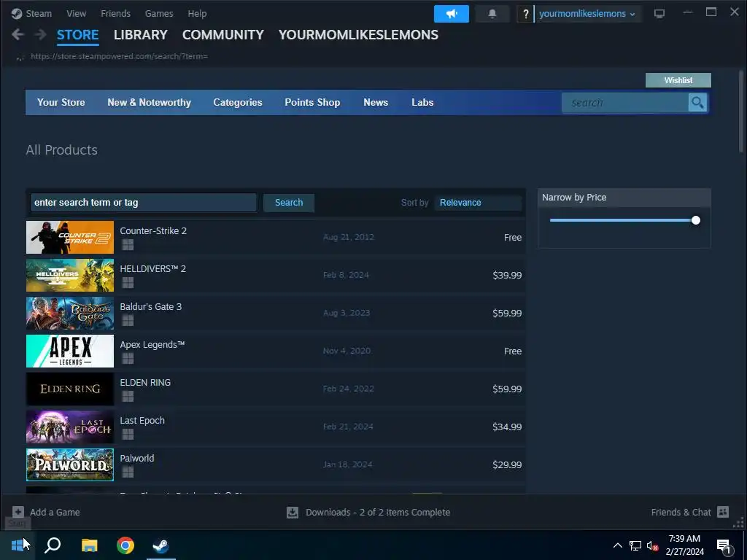
Task: Open the YOURMOMLIKESLEMONS profile tab
Action: tap(358, 35)
